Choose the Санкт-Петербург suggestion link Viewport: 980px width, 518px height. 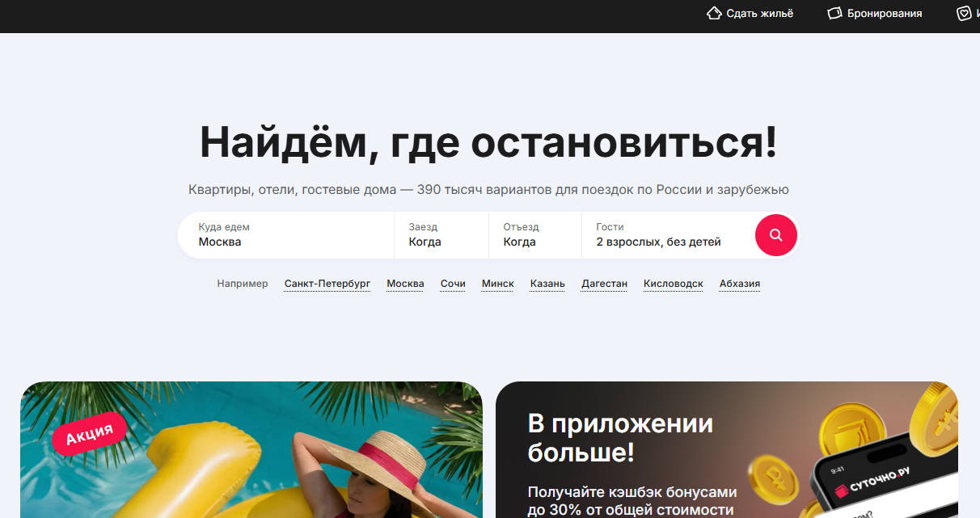point(327,284)
